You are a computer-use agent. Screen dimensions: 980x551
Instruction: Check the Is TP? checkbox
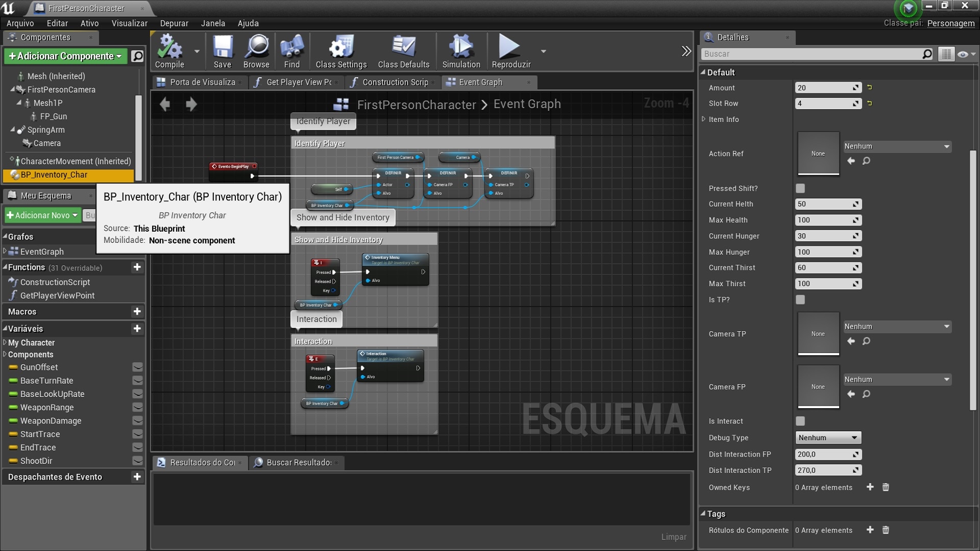(x=800, y=300)
